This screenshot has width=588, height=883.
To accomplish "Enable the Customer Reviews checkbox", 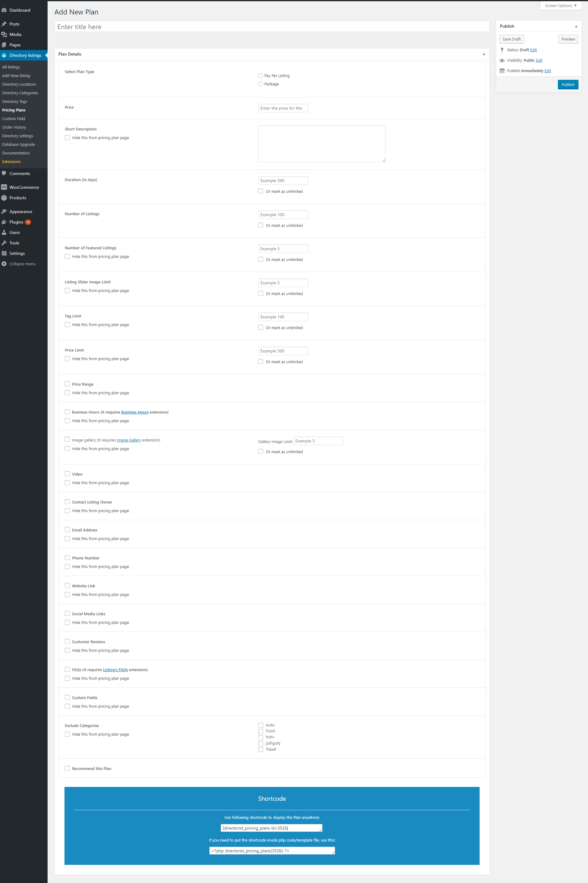I will (67, 642).
